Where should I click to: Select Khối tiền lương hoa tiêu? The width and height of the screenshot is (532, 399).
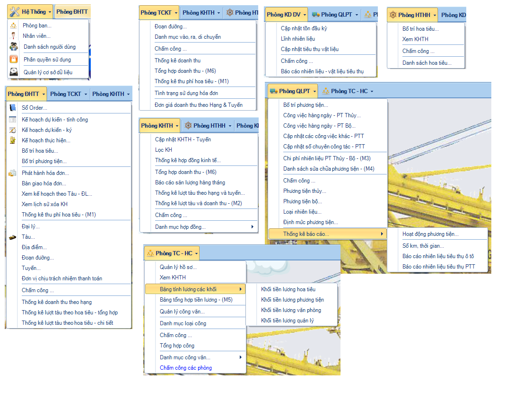[x=288, y=289]
